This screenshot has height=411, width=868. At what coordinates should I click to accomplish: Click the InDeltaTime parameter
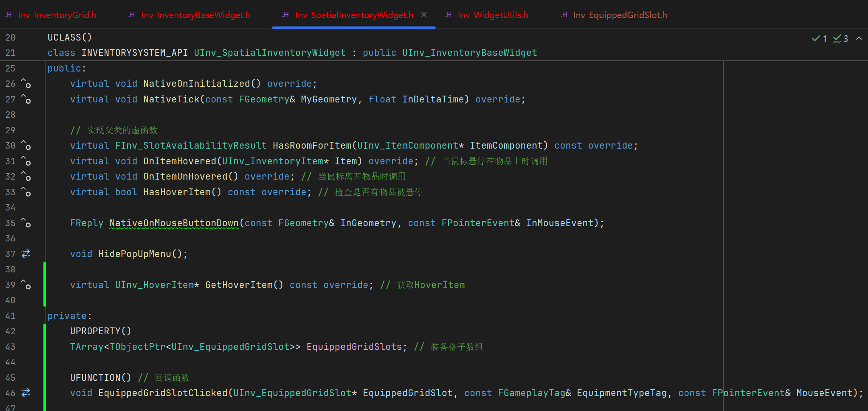pos(433,99)
